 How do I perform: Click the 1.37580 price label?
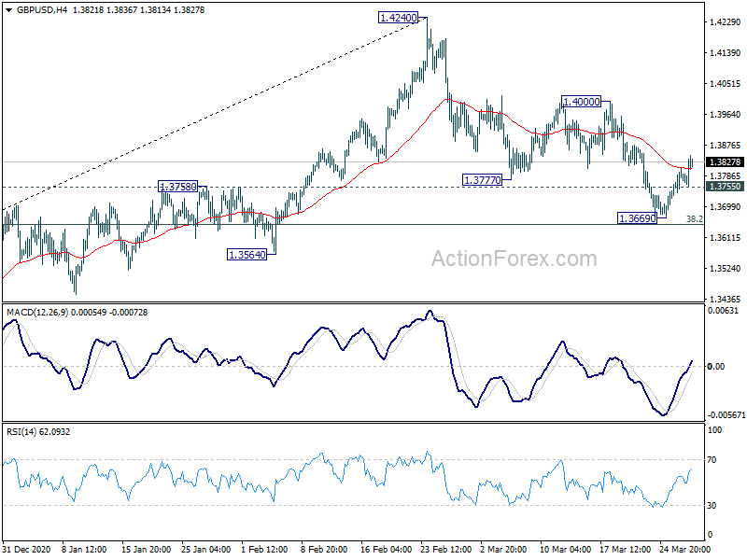178,186
